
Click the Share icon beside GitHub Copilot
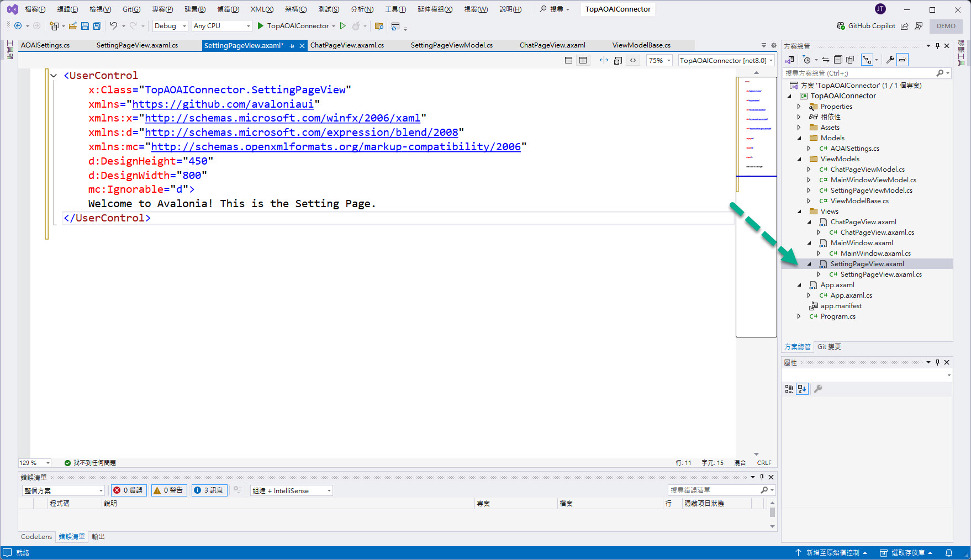point(905,26)
